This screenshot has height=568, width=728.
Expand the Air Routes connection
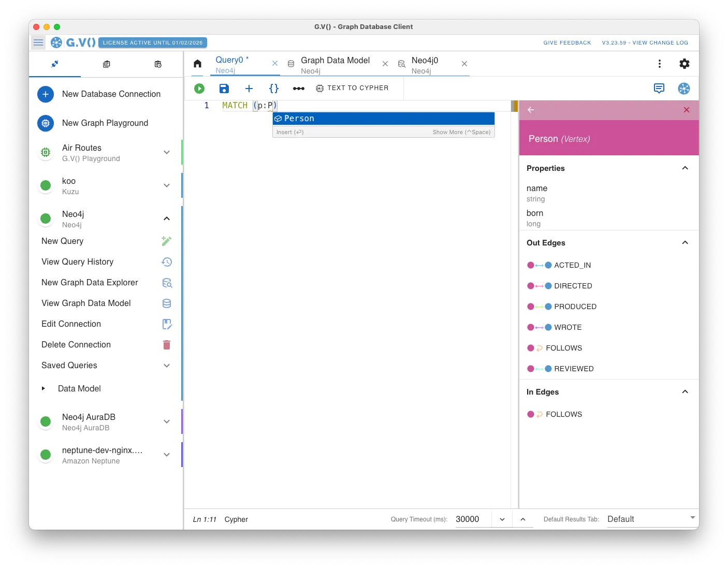pos(167,152)
